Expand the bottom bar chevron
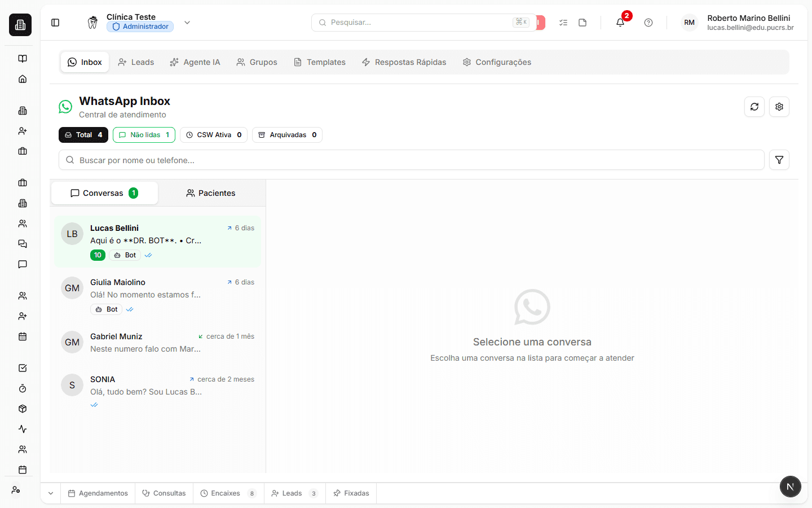Image resolution: width=812 pixels, height=508 pixels. [50, 493]
